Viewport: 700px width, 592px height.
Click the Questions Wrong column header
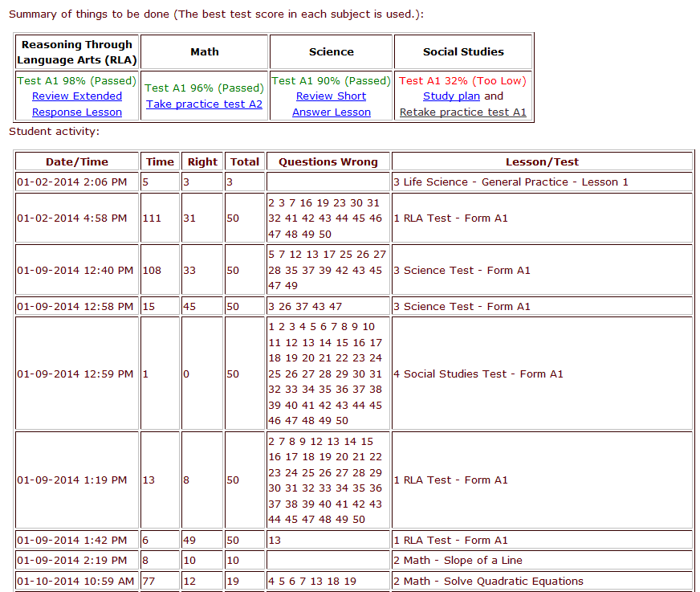click(x=328, y=161)
